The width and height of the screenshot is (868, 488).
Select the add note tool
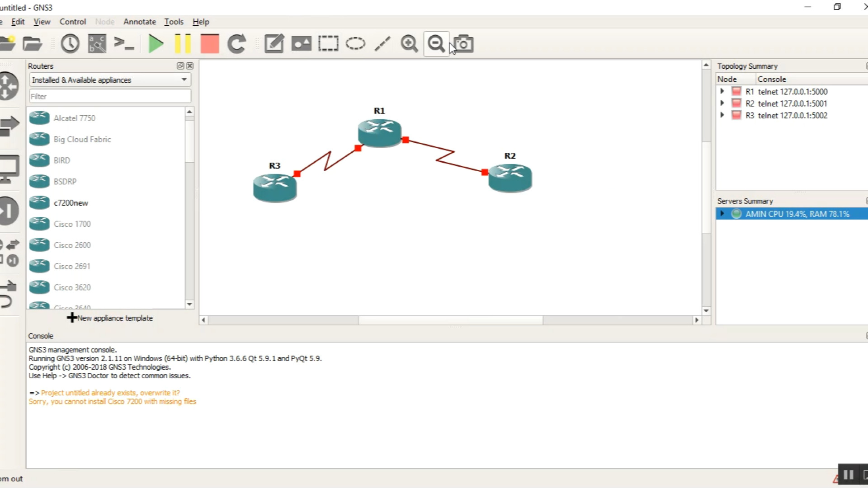pyautogui.click(x=274, y=44)
